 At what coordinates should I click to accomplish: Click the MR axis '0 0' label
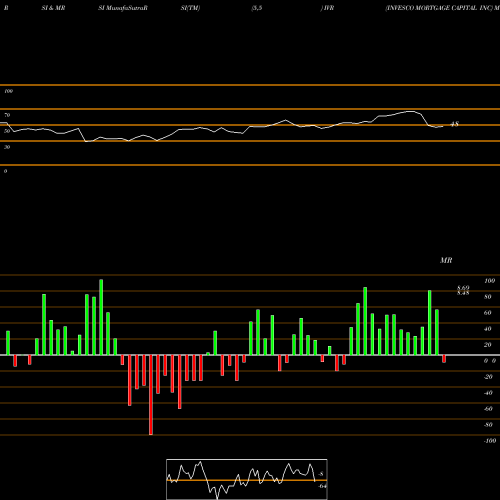pyautogui.click(x=490, y=361)
